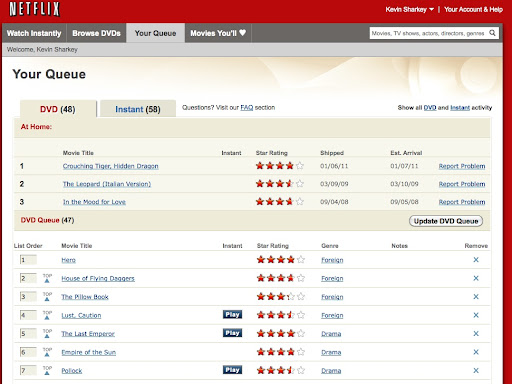Play Pollock instantly

point(232,370)
